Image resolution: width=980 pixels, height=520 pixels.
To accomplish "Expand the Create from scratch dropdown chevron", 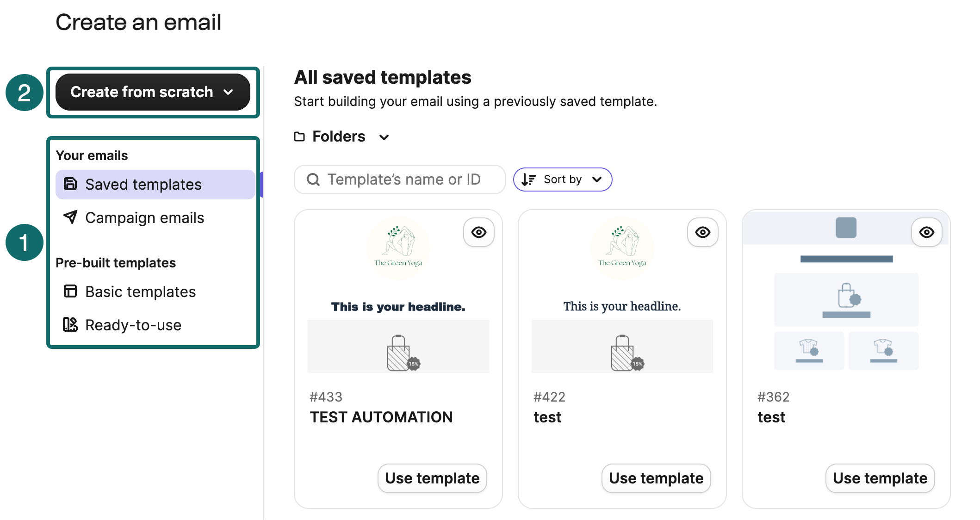I will pyautogui.click(x=229, y=92).
